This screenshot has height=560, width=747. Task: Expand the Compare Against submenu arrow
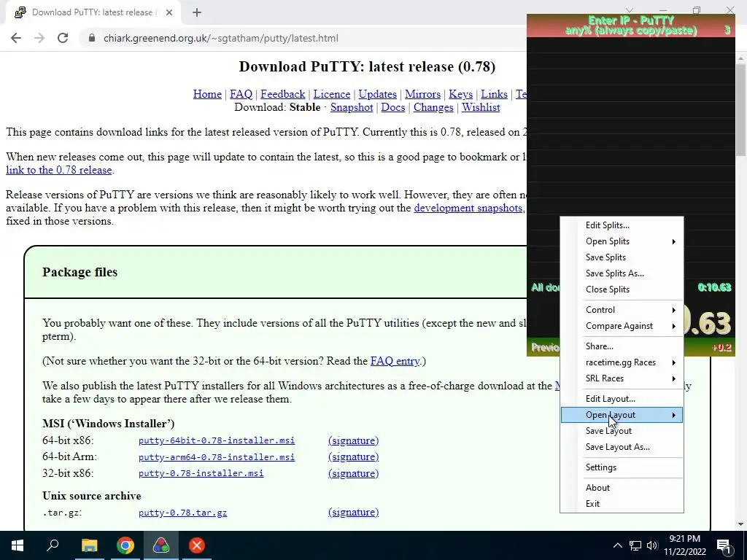tap(673, 326)
